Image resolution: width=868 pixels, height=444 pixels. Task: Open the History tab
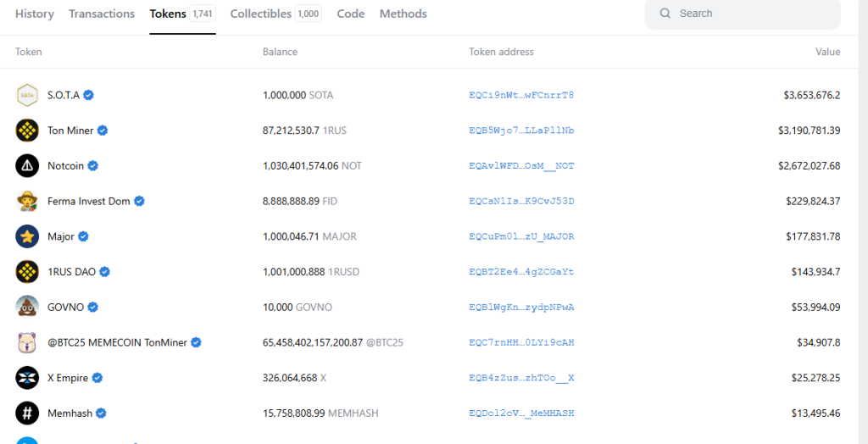coord(35,14)
